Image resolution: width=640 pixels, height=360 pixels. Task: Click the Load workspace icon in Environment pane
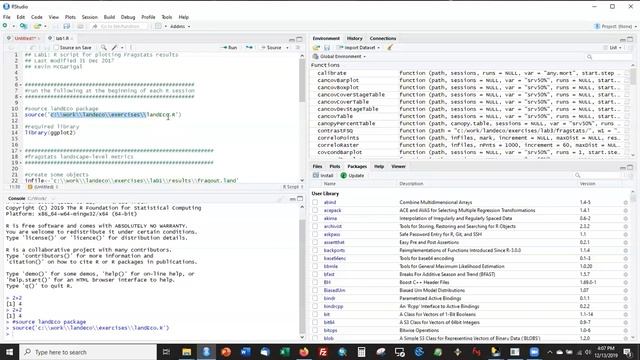(x=316, y=47)
